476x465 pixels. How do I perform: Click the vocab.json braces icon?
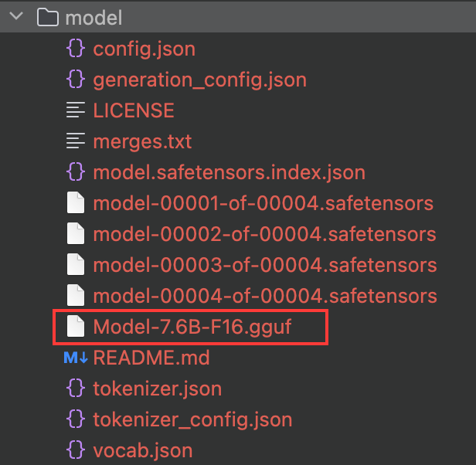(x=75, y=450)
